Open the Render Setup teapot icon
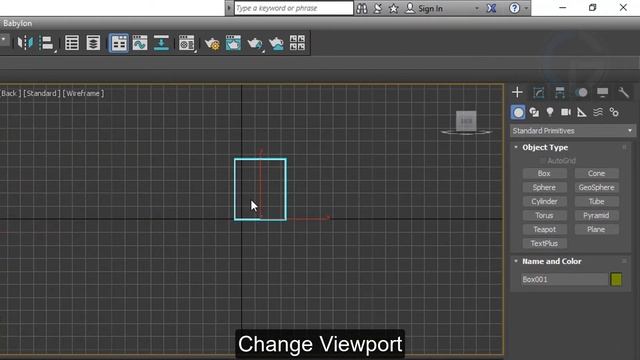The height and width of the screenshot is (360, 640). coord(212,43)
